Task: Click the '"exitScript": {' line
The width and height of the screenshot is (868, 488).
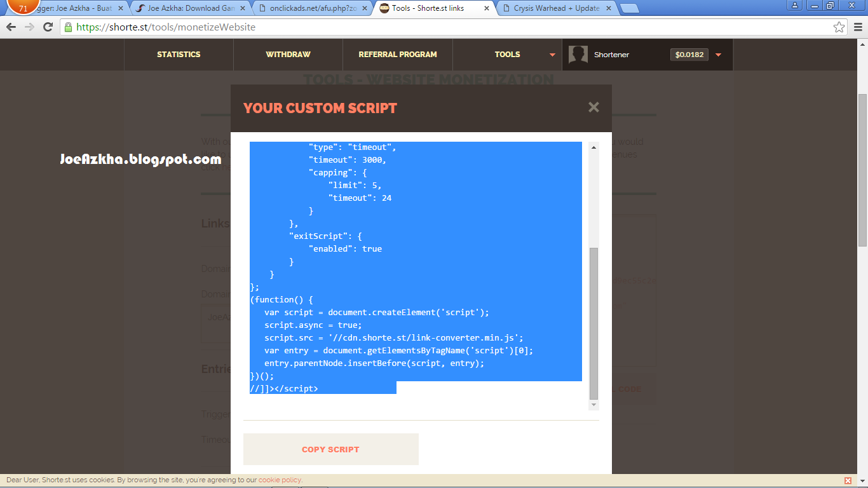Action: point(325,236)
